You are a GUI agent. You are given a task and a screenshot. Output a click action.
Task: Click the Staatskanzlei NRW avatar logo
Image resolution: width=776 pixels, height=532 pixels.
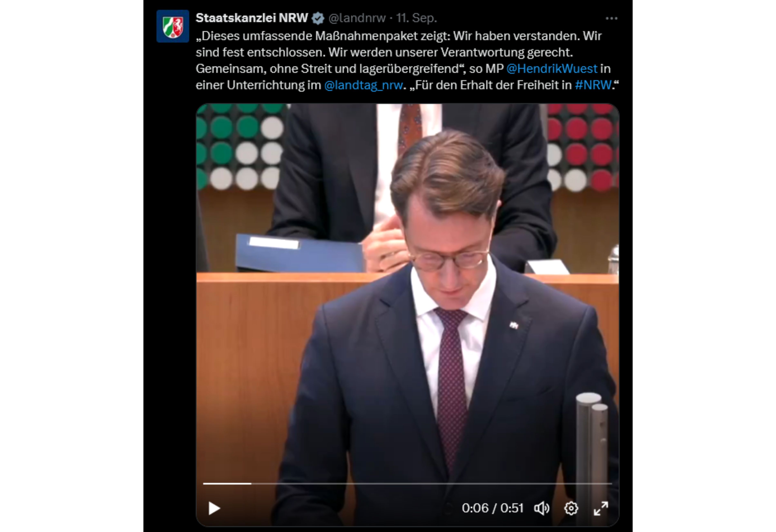pyautogui.click(x=173, y=26)
